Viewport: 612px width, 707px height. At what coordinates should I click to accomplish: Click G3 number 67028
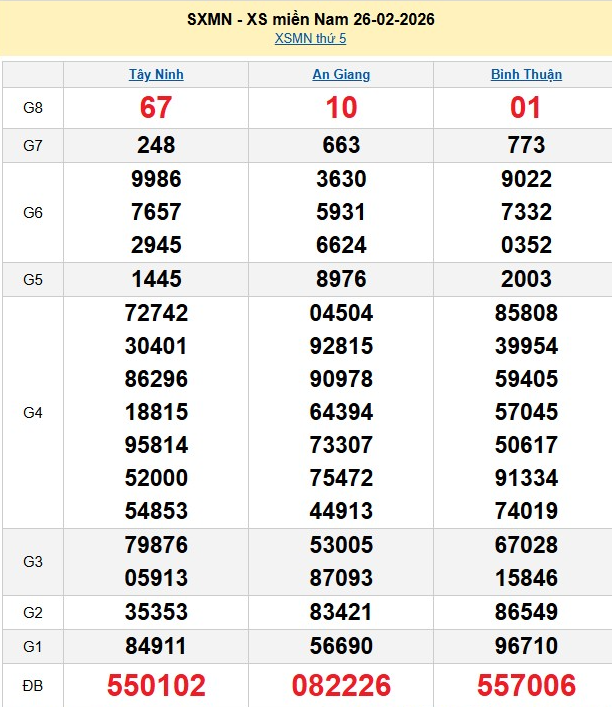tap(526, 545)
